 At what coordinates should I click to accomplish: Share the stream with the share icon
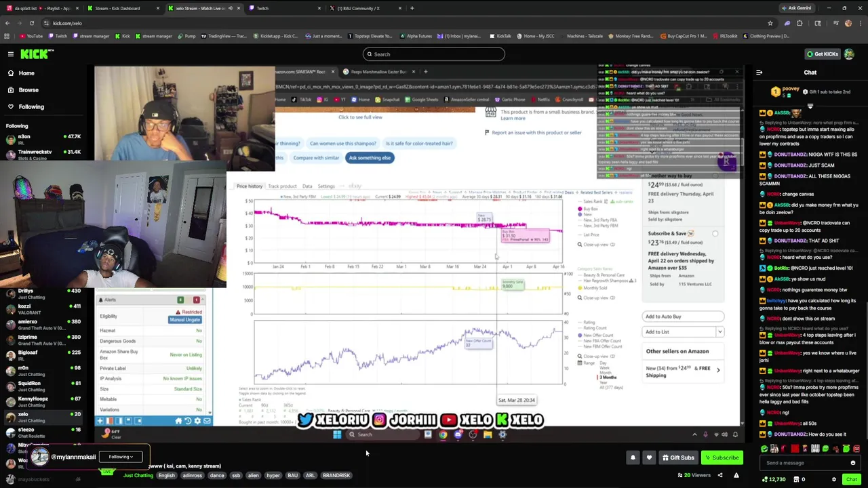(720, 475)
